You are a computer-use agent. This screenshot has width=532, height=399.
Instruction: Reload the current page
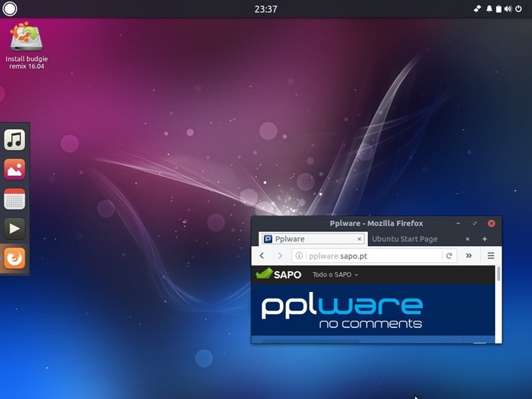click(x=449, y=256)
